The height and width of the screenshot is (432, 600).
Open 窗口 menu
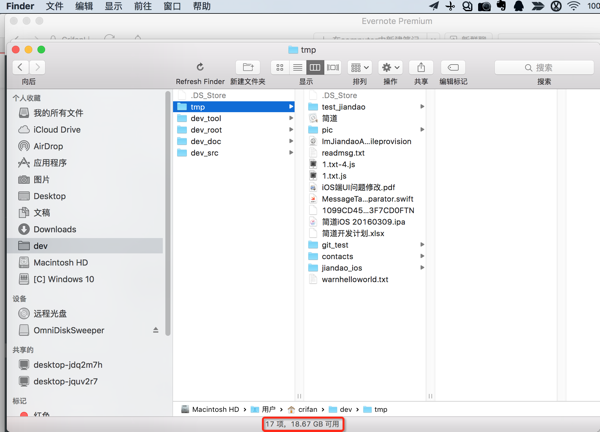click(x=172, y=6)
